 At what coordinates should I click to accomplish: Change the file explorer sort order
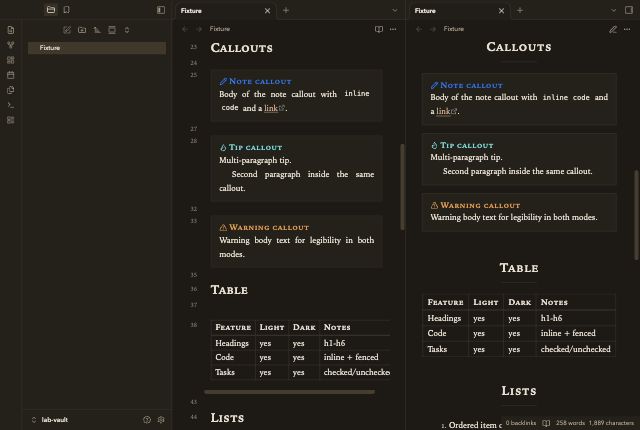tap(97, 30)
